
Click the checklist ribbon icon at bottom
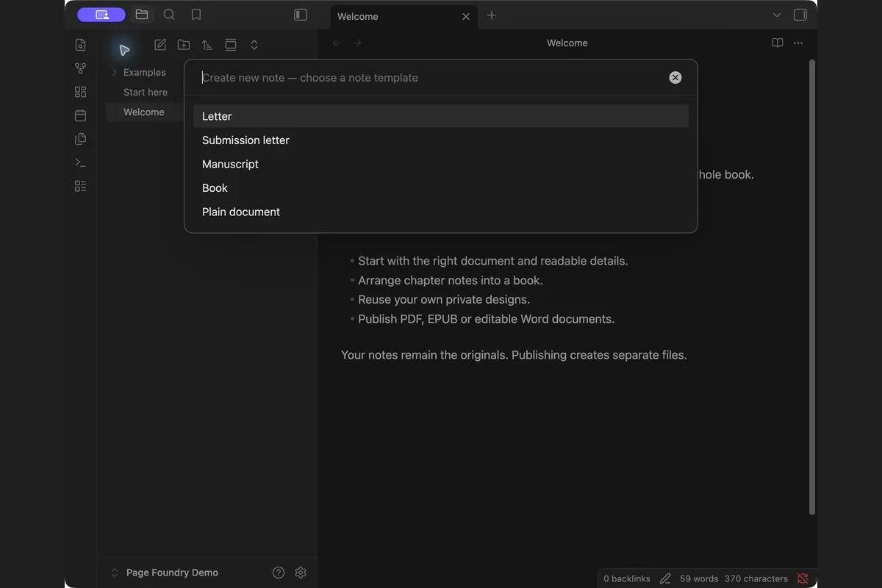pos(81,186)
